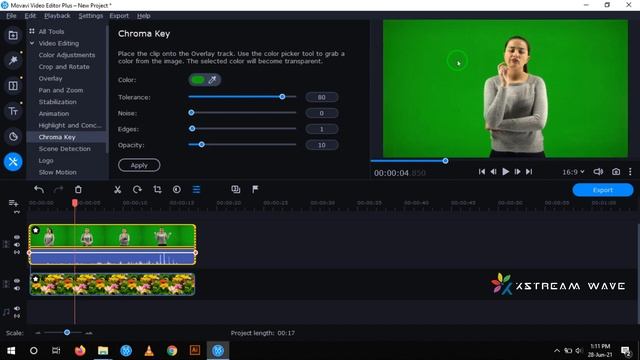
Task: Mute the main video track audio
Action: point(17,289)
